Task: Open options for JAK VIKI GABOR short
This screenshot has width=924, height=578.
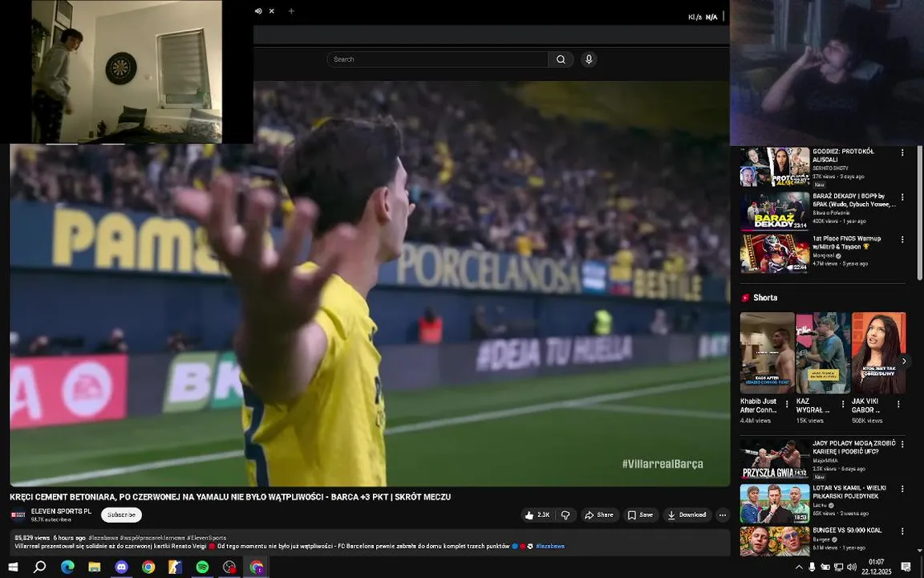Action: pos(898,405)
